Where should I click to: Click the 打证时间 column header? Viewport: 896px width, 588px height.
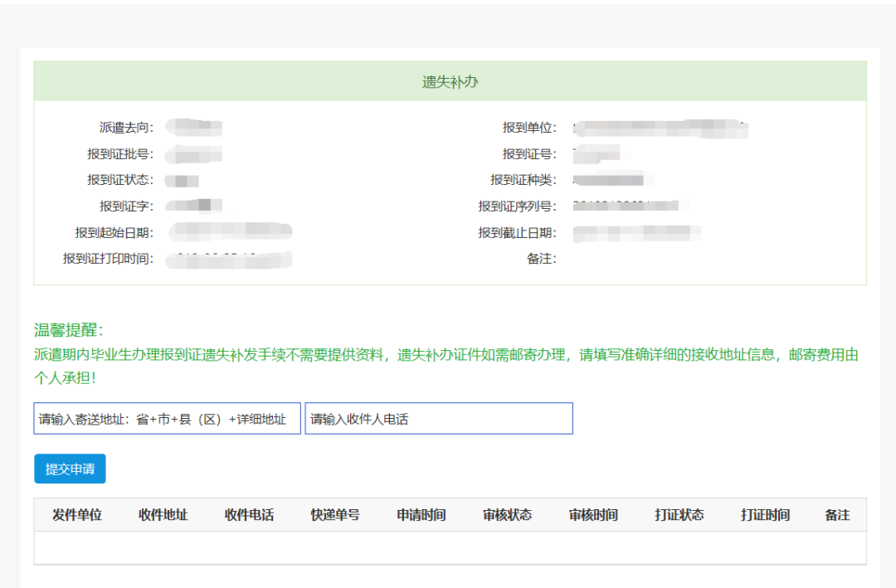coord(765,515)
